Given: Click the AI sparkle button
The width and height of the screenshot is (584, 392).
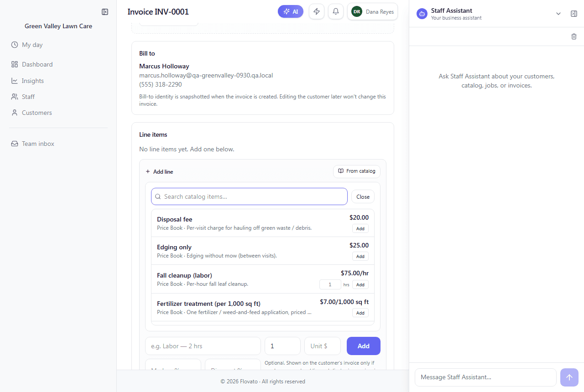Looking at the screenshot, I should pos(291,12).
